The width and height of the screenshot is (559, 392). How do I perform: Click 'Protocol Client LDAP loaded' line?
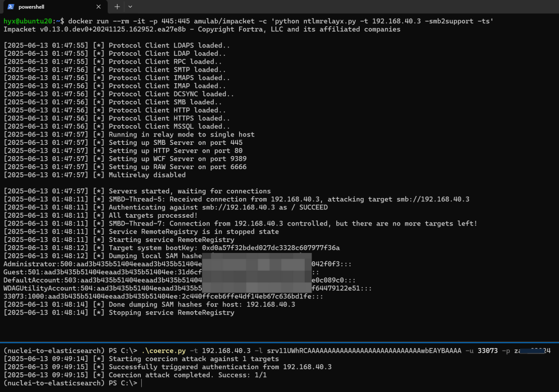(115, 53)
